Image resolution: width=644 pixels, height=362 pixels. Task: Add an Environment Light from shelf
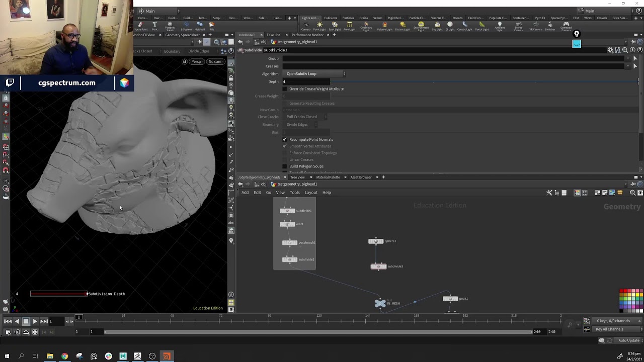click(421, 26)
